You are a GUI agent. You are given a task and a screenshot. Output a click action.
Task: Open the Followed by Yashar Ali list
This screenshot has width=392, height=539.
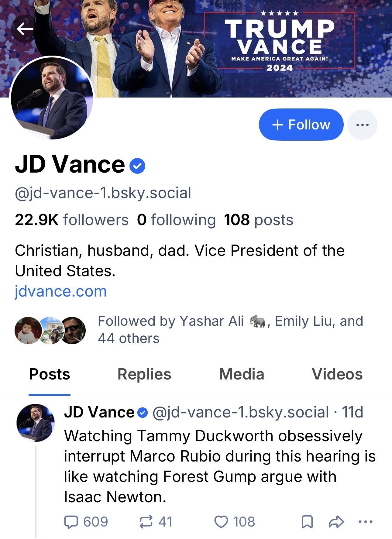(230, 329)
